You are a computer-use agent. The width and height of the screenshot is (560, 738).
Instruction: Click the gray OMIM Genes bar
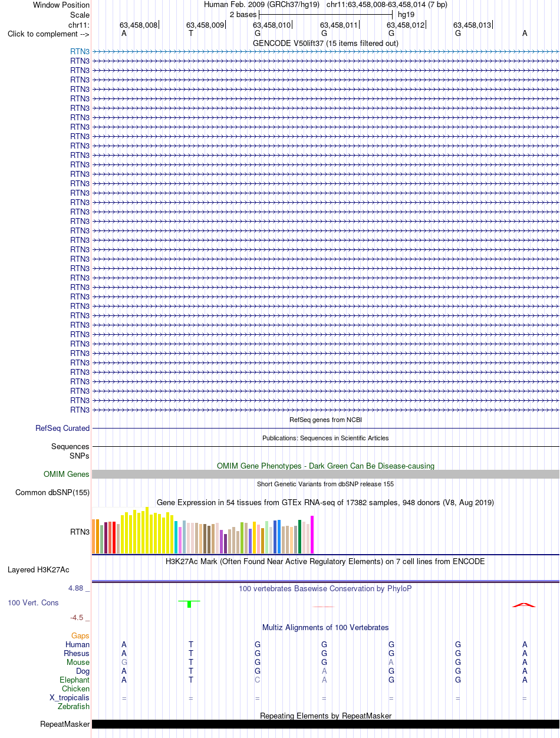[x=325, y=474]
